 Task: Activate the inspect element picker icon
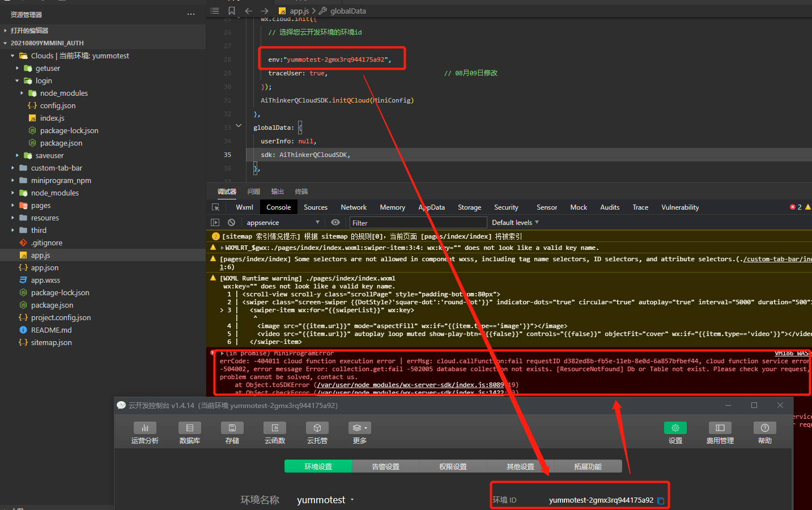pos(215,207)
